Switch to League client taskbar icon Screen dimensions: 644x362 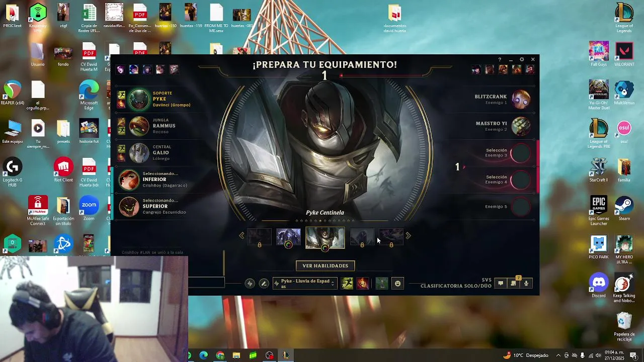286,355
